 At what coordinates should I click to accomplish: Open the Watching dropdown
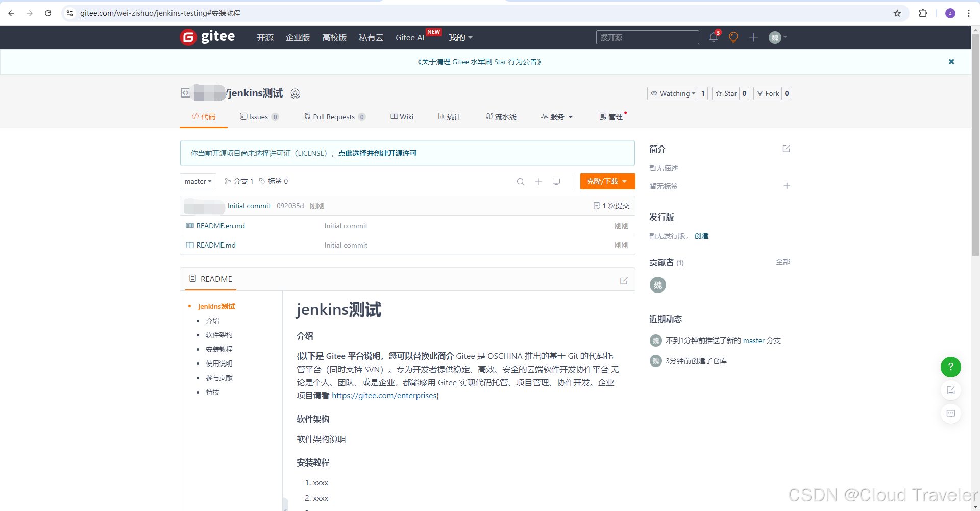672,93
